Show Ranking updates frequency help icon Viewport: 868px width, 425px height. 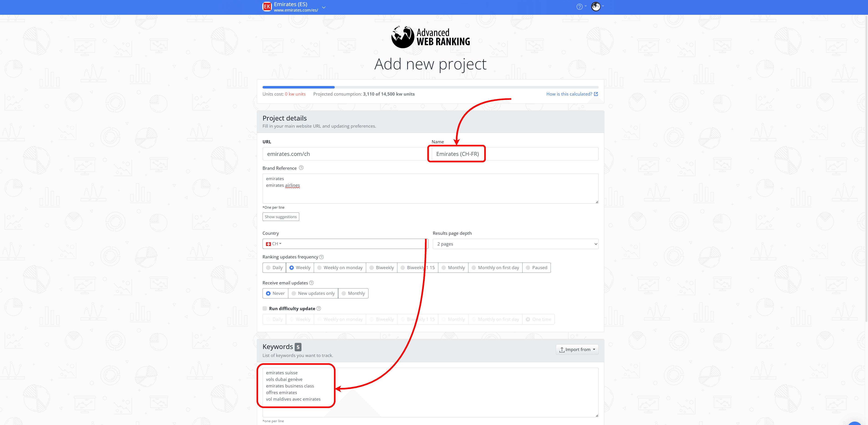tap(322, 257)
